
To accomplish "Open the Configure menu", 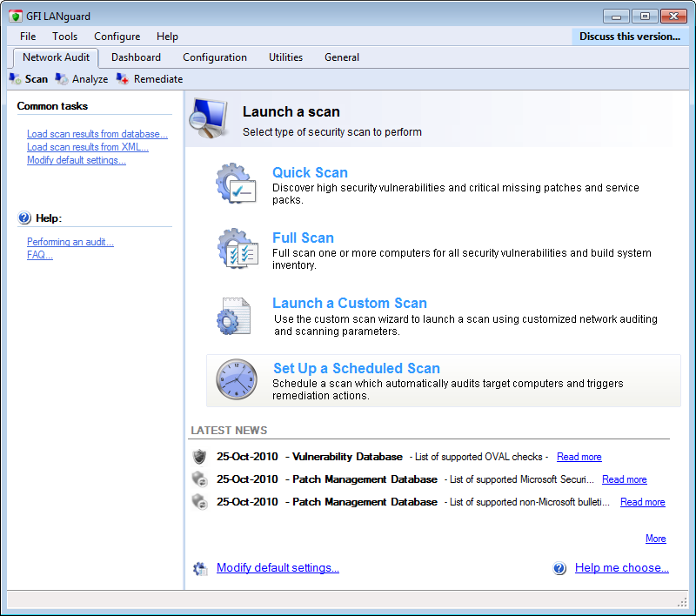I will click(117, 37).
